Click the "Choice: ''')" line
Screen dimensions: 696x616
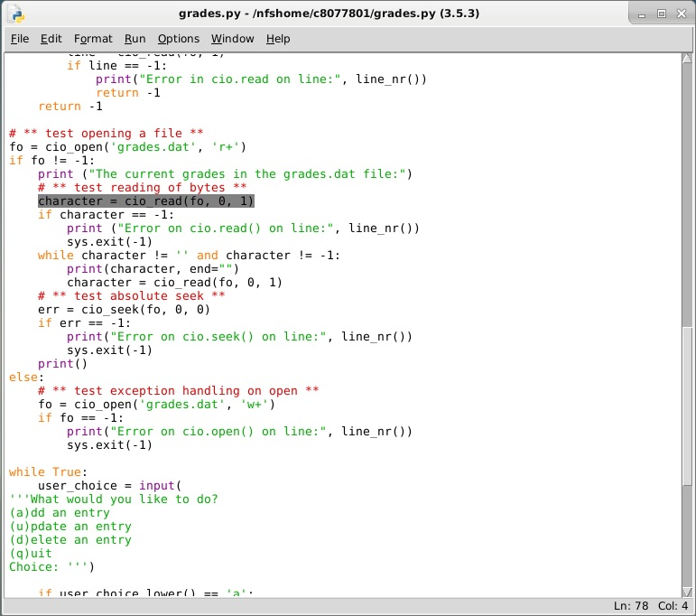(52, 567)
